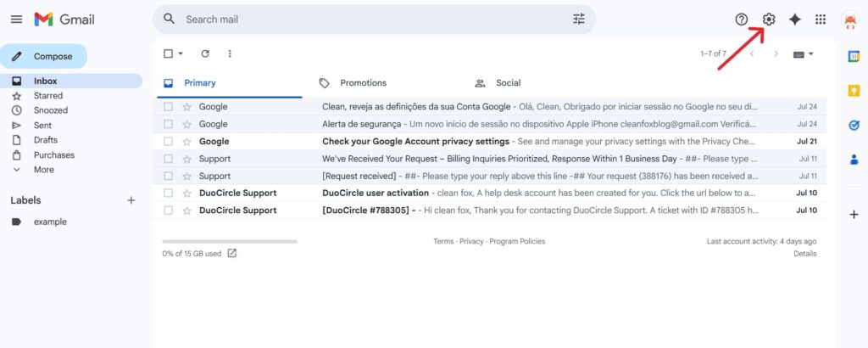The image size is (868, 348).
Task: Select Check your Google Account email checkbox
Action: [169, 141]
